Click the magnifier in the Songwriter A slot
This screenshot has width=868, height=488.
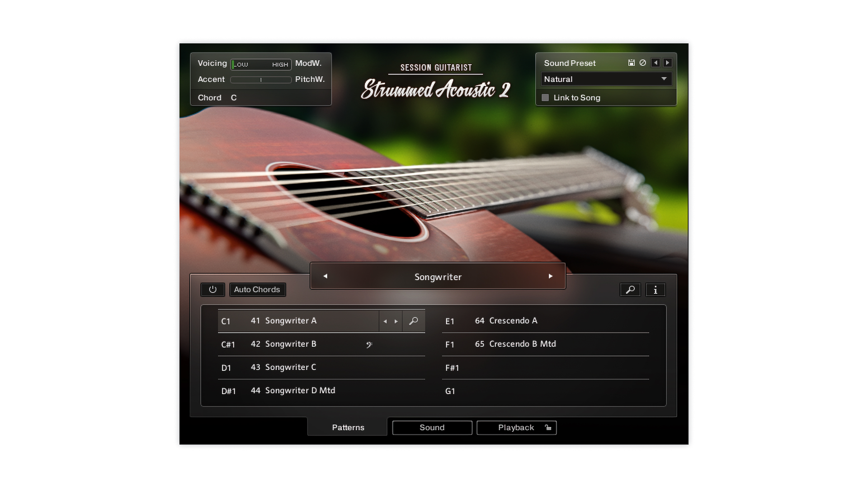413,321
